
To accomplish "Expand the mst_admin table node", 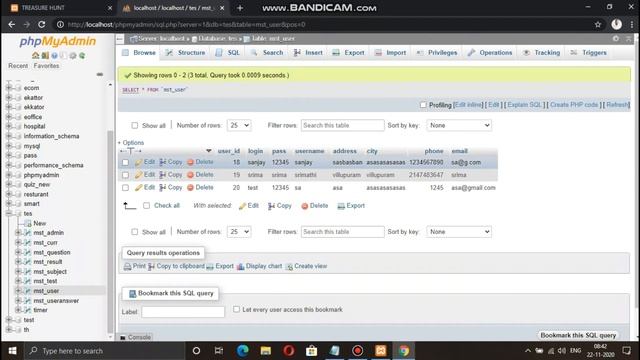I will pyautogui.click(x=18, y=233).
